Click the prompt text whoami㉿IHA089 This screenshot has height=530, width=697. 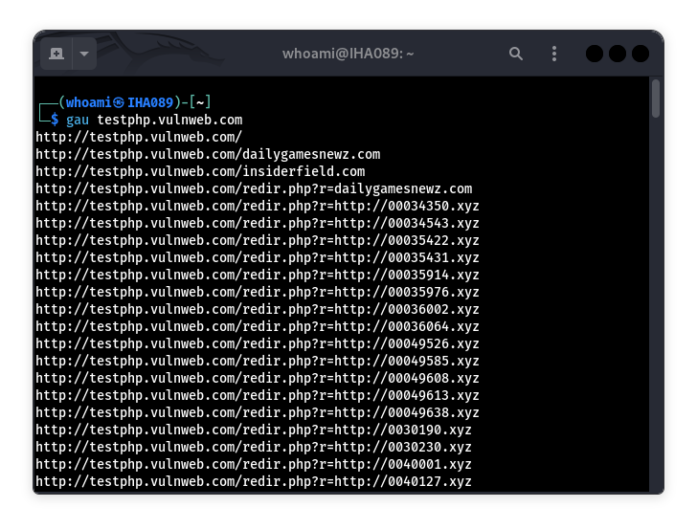click(x=120, y=103)
